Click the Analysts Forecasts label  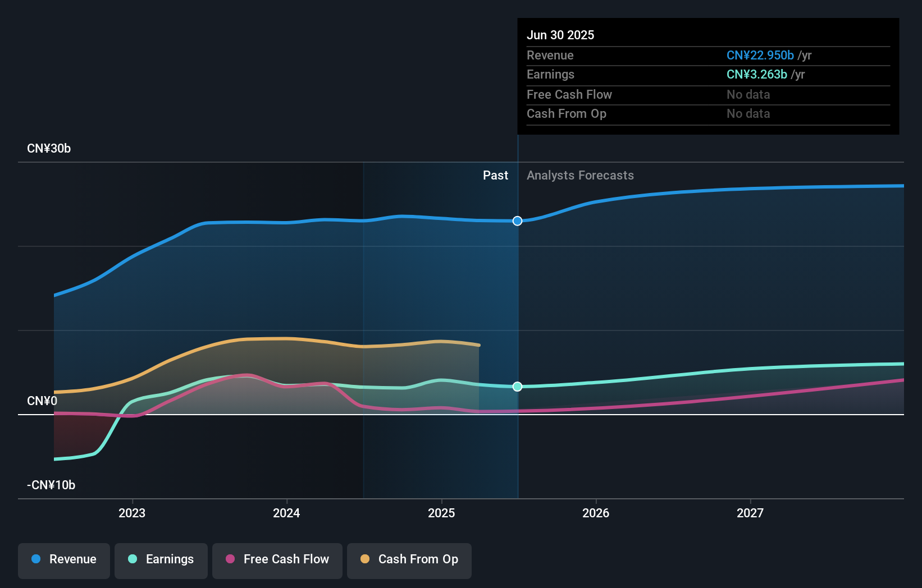point(580,176)
